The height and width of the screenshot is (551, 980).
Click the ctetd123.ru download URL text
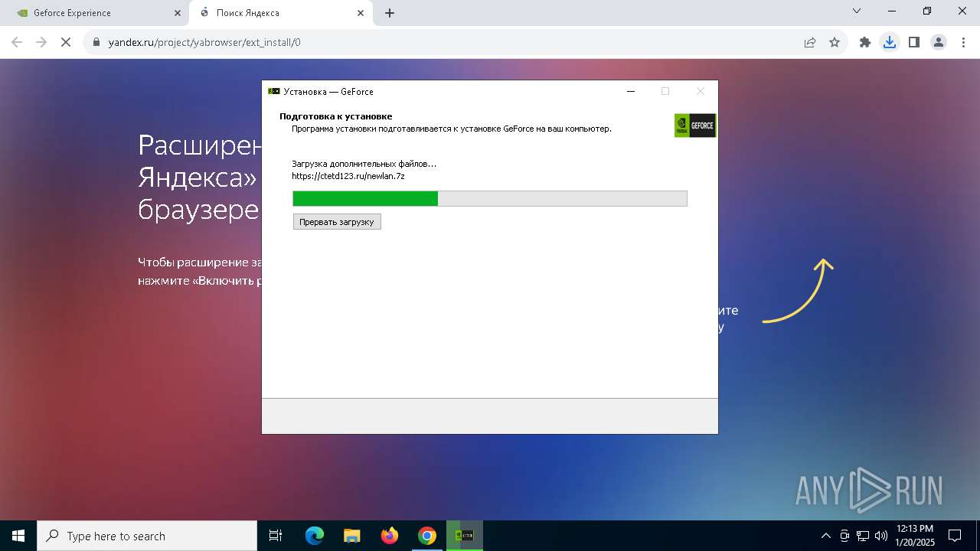[x=348, y=176]
